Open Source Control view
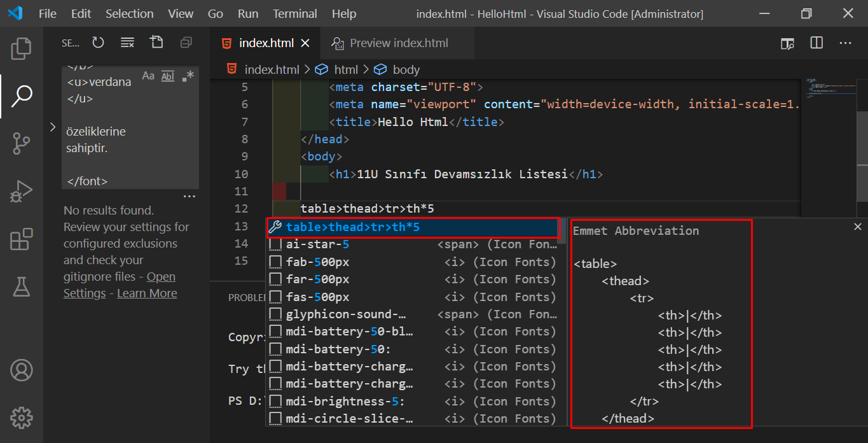The image size is (868, 443). click(21, 143)
